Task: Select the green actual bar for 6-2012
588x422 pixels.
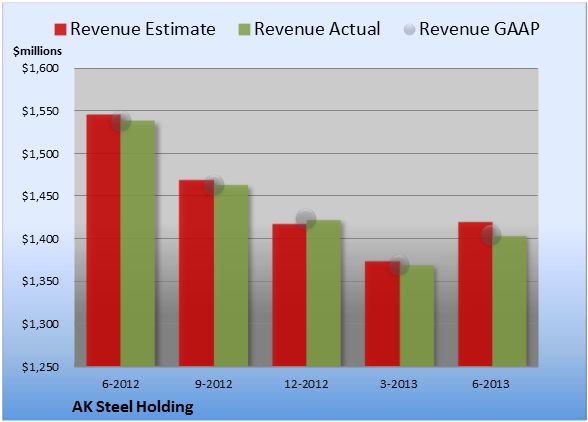Action: 138,243
